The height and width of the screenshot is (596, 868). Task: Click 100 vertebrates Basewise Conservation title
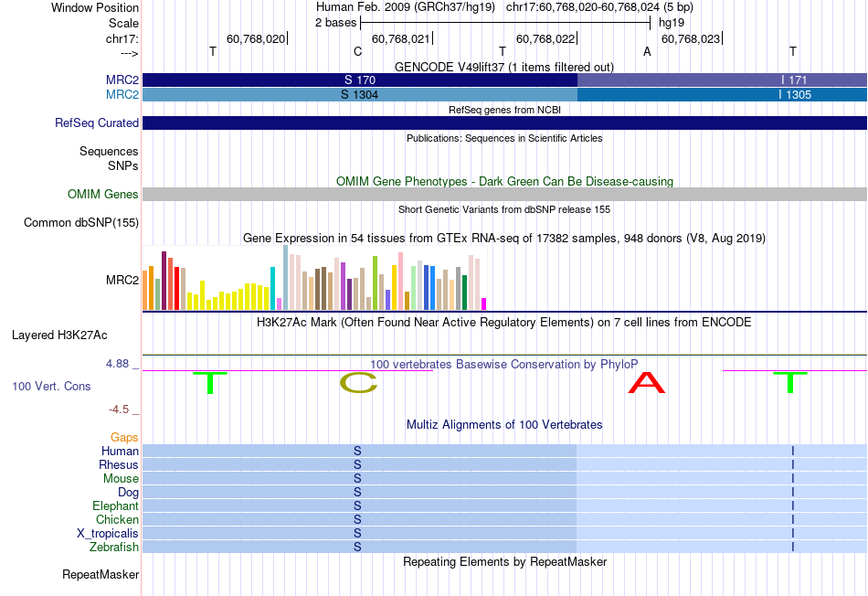click(x=504, y=364)
